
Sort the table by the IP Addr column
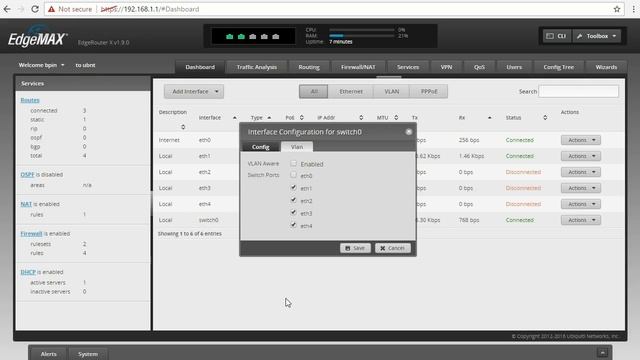point(361,118)
